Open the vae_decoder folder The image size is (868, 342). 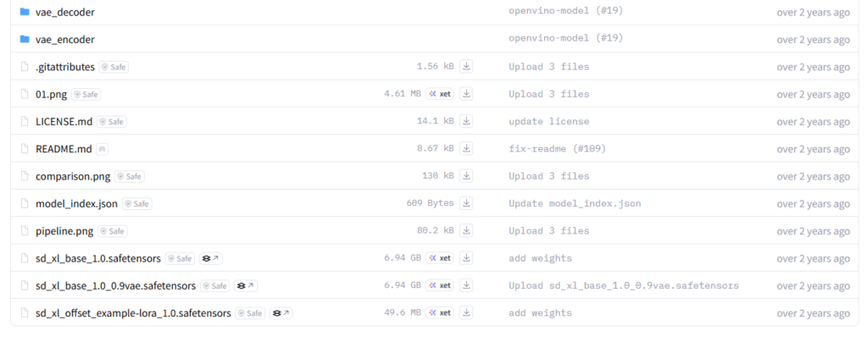coord(64,13)
